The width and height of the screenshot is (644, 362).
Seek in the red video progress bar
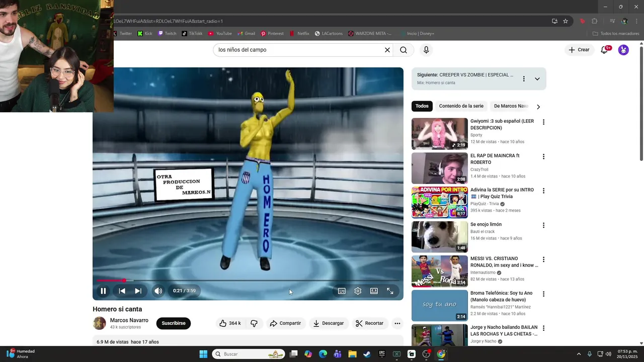248,281
